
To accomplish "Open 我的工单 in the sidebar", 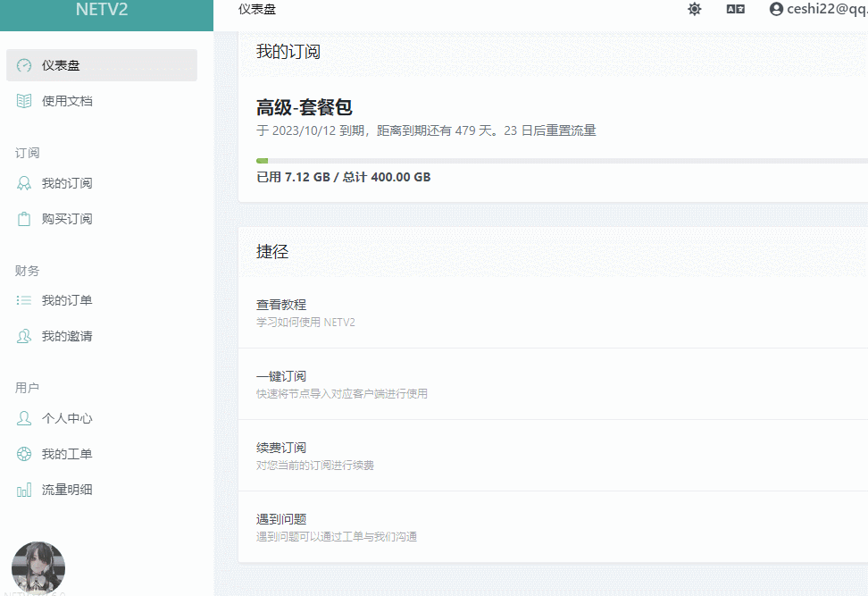I will [102, 454].
